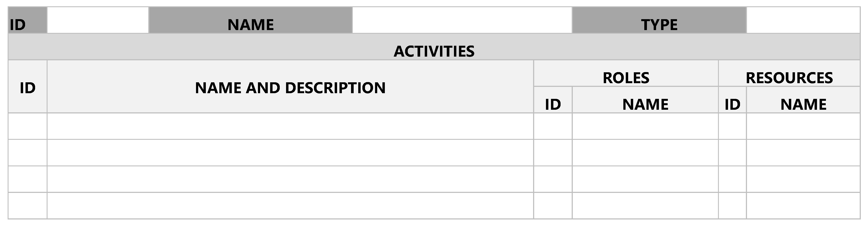Click the RESOURCES column group header
868x226 pixels.
coord(789,73)
